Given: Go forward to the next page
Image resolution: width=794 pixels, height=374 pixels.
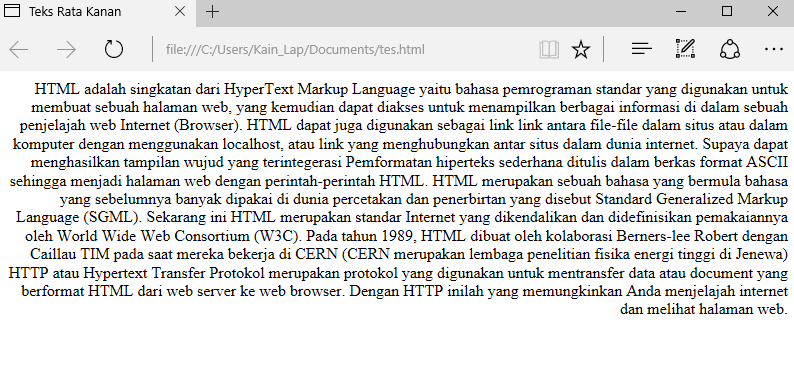Looking at the screenshot, I should pos(66,50).
